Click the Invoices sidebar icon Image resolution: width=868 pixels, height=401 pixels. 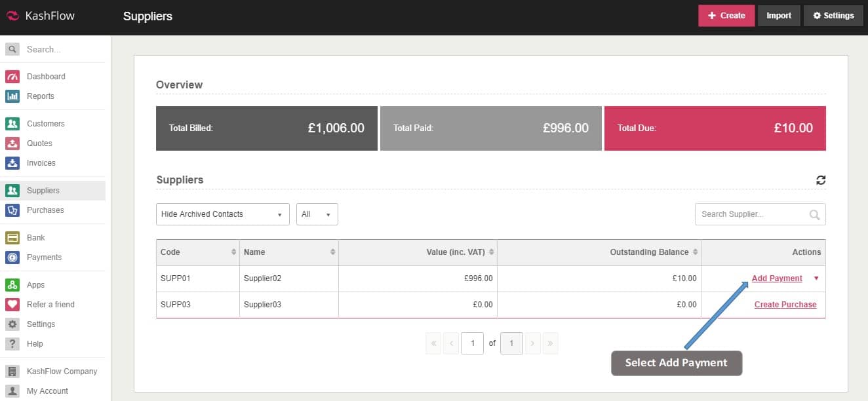(x=12, y=163)
